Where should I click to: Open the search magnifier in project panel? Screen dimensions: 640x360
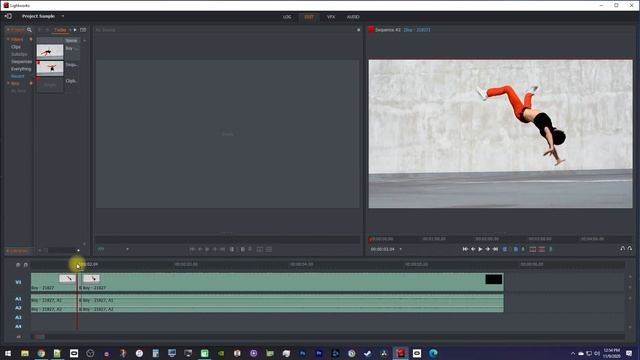pyautogui.click(x=29, y=30)
